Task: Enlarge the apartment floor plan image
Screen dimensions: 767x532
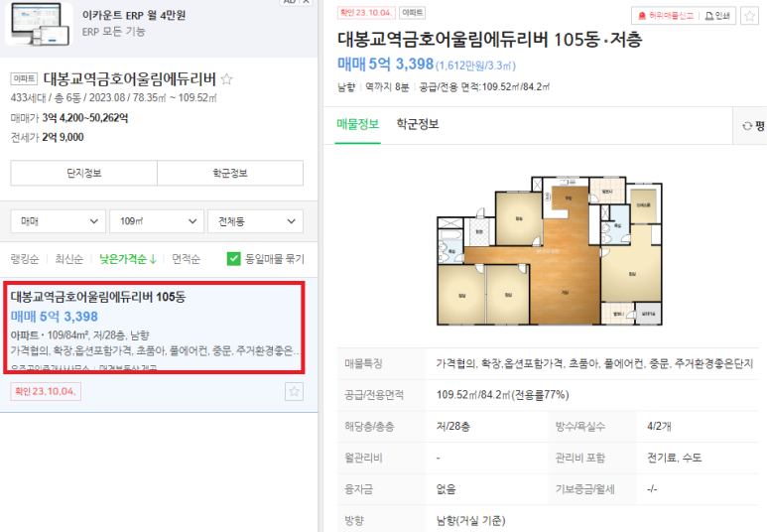Action: 549,250
